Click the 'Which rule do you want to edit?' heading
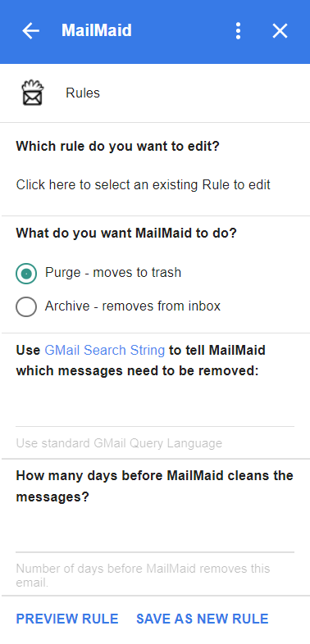 click(117, 146)
